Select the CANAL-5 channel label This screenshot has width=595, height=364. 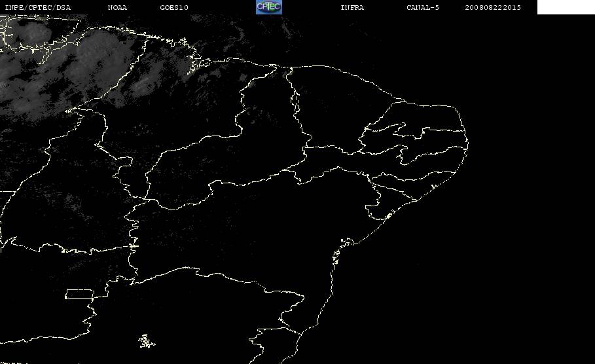423,8
